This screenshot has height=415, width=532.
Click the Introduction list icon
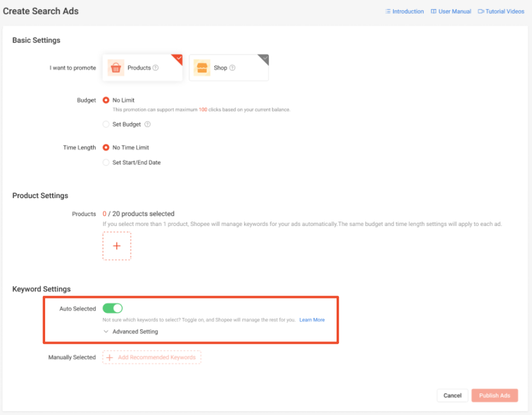coord(388,11)
